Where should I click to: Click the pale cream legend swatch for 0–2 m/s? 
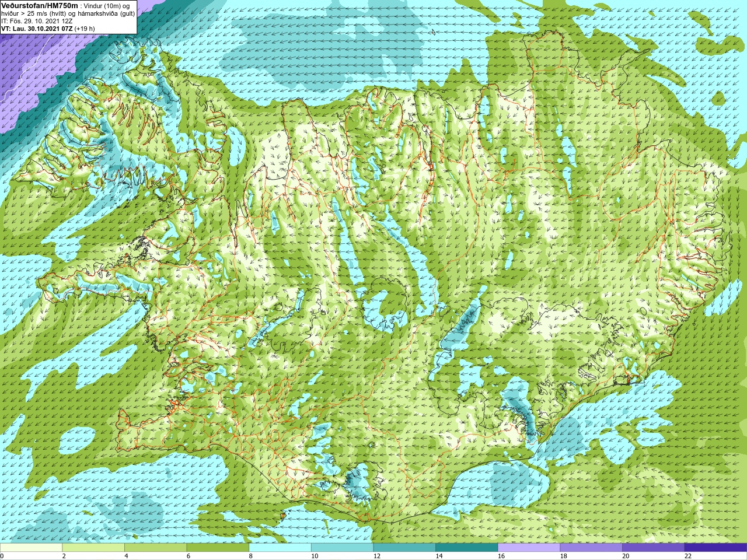pyautogui.click(x=31, y=548)
